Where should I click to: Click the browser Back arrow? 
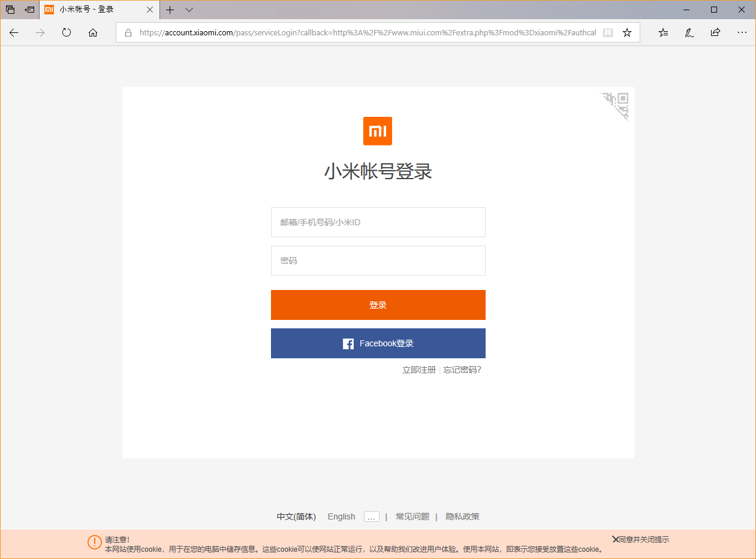[x=14, y=33]
